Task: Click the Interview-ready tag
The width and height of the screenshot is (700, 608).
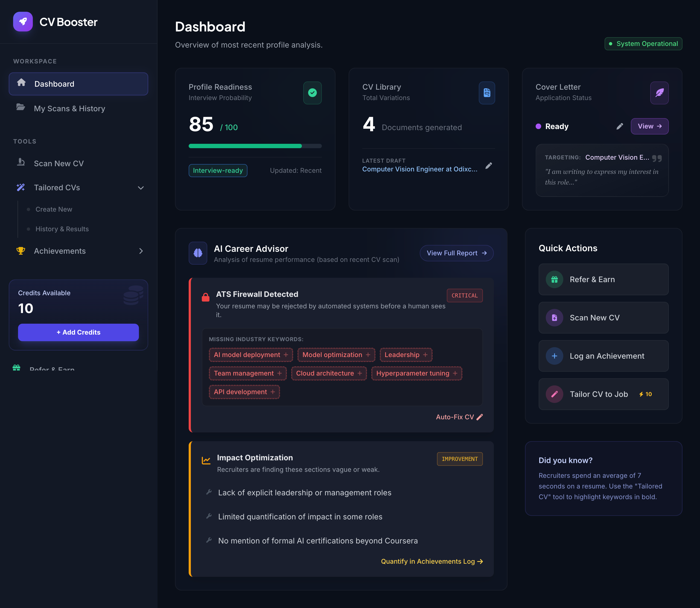Action: [218, 170]
